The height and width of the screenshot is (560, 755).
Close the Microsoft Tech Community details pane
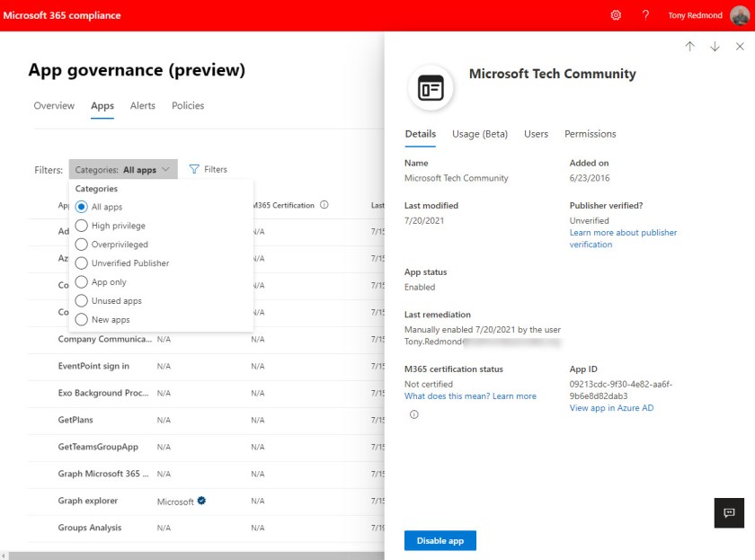point(740,46)
